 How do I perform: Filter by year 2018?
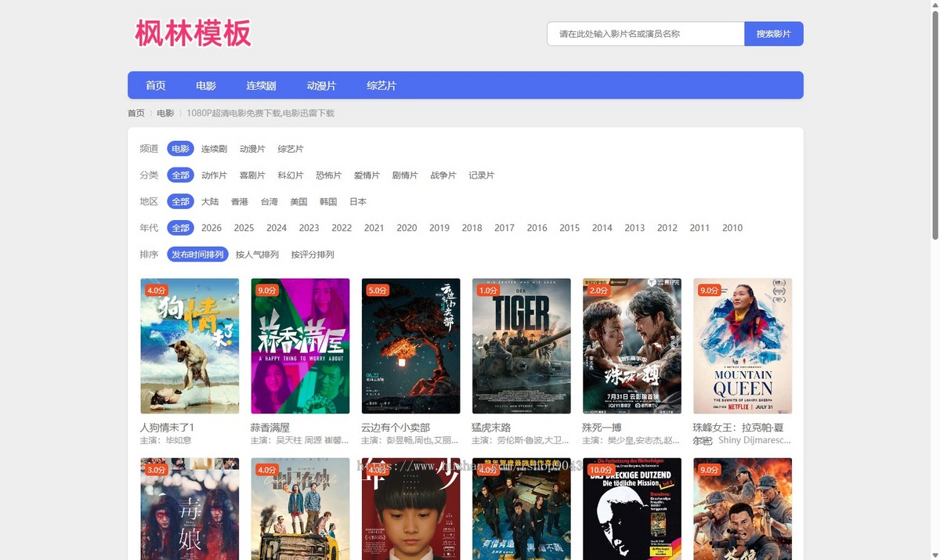click(472, 228)
